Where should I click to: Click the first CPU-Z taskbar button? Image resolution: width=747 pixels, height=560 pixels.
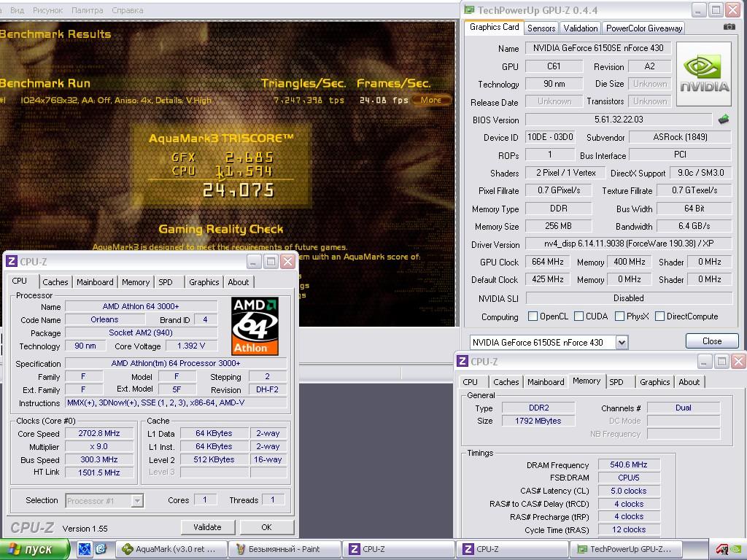(x=398, y=549)
